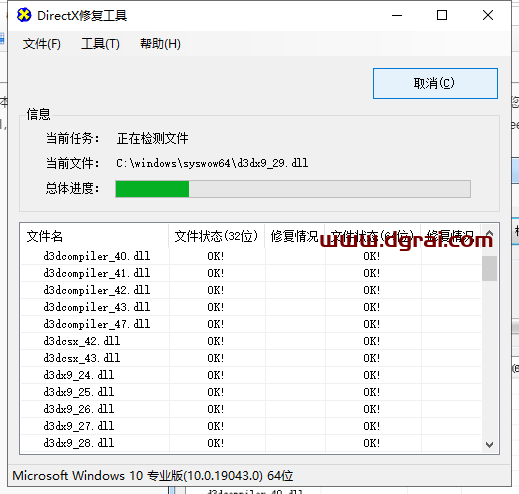Click the file list scrollbar thumb

[489, 268]
